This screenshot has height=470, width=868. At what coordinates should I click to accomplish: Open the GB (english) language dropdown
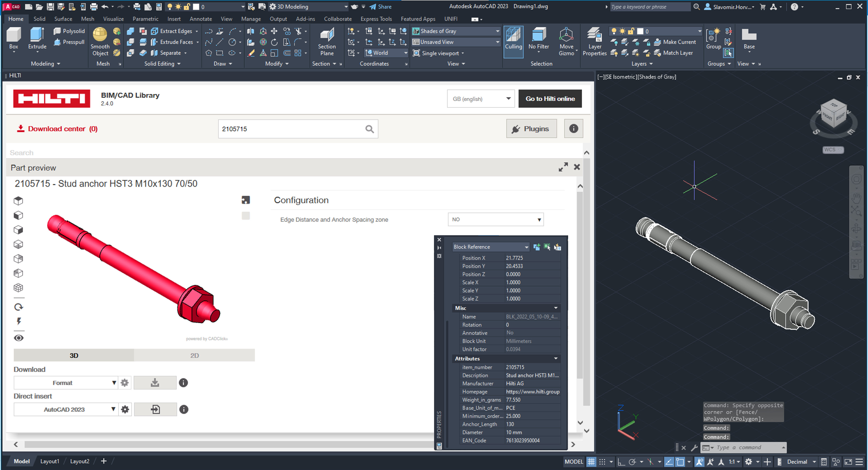click(481, 99)
